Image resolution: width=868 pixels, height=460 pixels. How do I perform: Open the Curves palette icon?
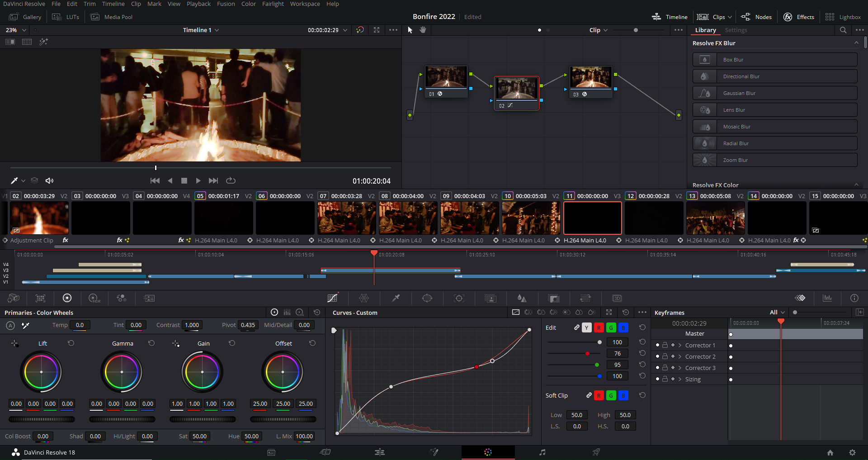pos(333,298)
